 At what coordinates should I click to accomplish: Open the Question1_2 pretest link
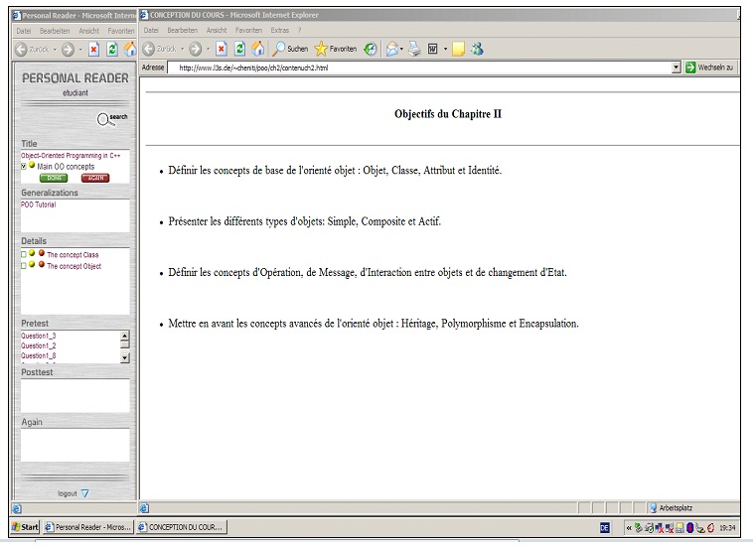click(x=39, y=345)
